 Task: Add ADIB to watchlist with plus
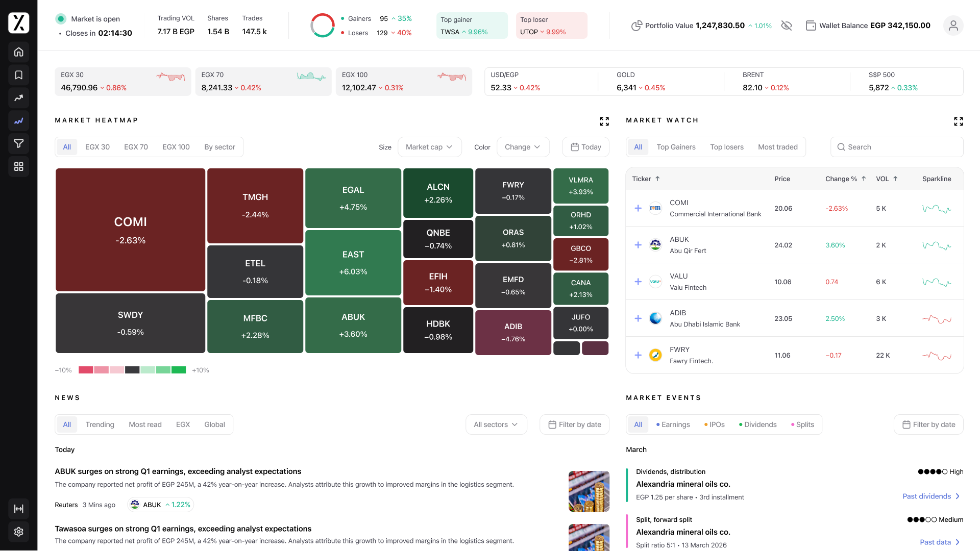tap(638, 318)
